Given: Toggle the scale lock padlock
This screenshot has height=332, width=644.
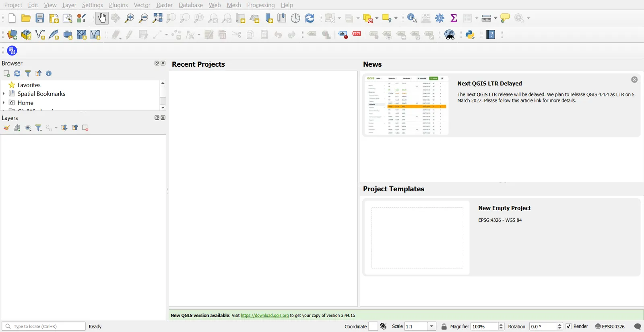Looking at the screenshot, I should click(444, 326).
